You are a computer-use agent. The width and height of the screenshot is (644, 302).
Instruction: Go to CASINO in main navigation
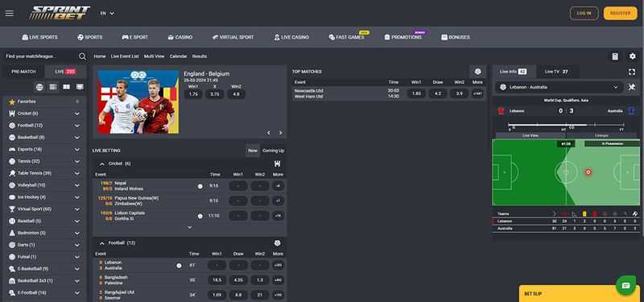[x=180, y=37]
